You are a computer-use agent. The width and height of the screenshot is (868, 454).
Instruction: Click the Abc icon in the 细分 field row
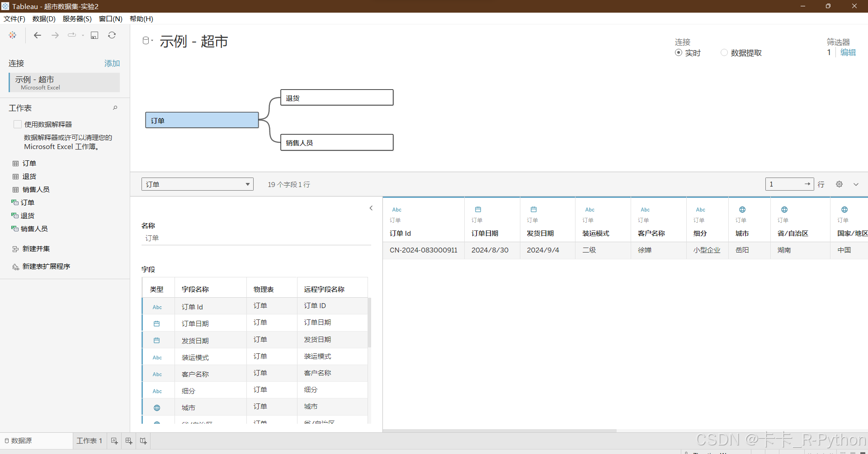tap(157, 391)
